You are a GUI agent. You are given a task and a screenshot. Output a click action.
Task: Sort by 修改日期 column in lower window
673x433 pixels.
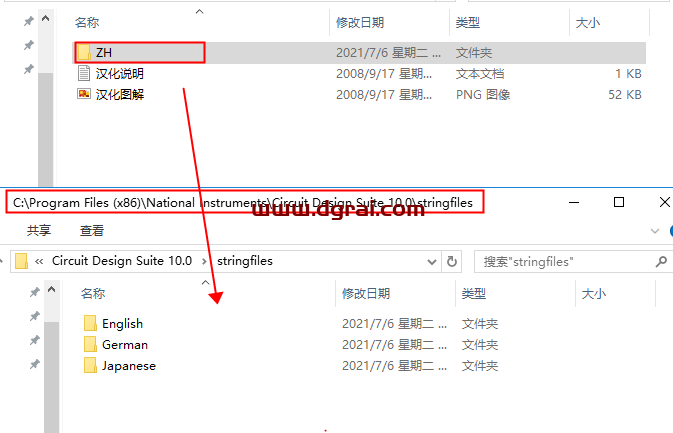click(x=366, y=294)
